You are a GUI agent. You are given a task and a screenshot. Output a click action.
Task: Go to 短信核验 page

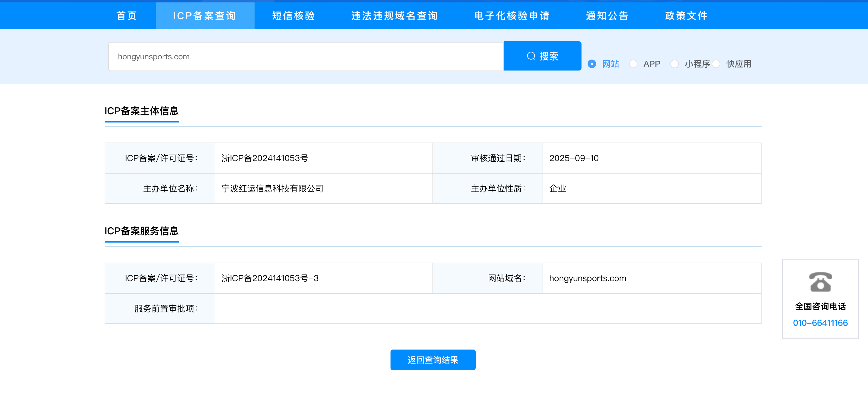(x=293, y=16)
